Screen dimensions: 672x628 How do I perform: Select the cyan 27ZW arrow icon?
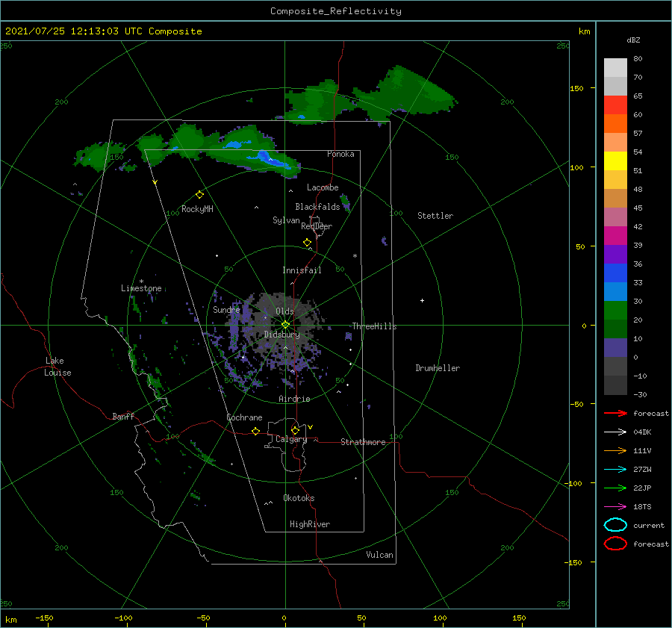pyautogui.click(x=615, y=470)
